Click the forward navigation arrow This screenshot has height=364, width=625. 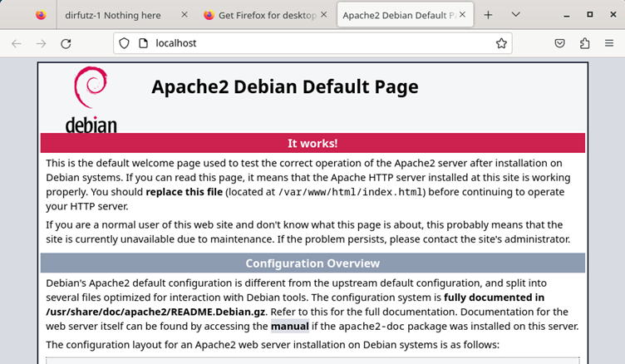coord(41,43)
